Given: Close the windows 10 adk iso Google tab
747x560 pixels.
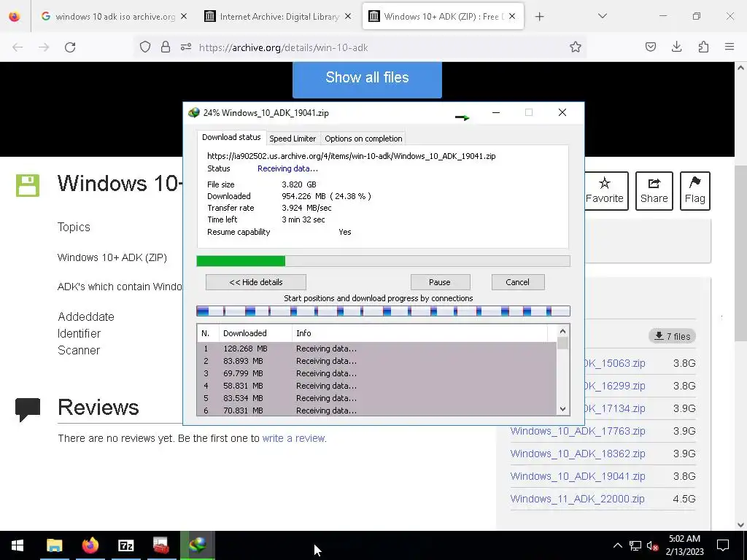Looking at the screenshot, I should coord(184,17).
